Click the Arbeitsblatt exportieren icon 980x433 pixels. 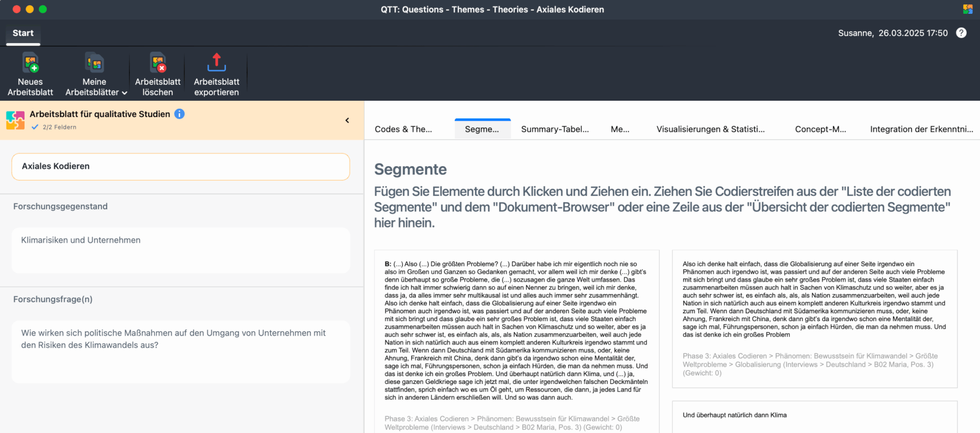pyautogui.click(x=216, y=63)
